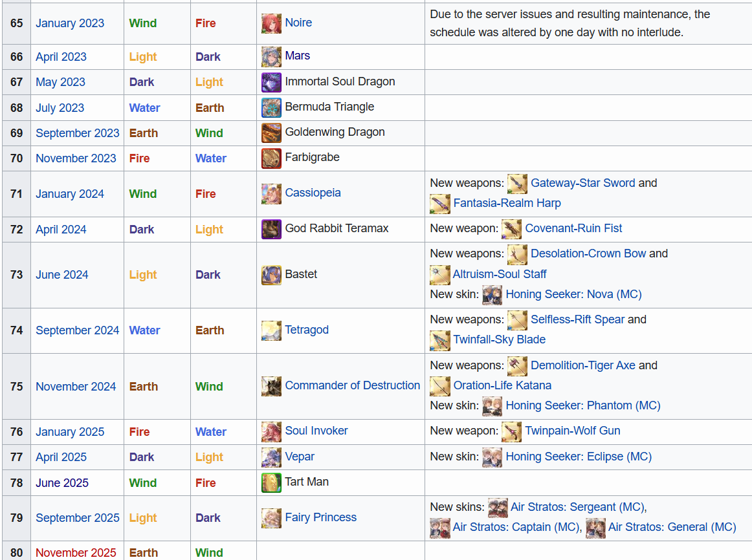This screenshot has width=752, height=560.
Task: Open the November 2023 event link
Action: pyautogui.click(x=76, y=158)
